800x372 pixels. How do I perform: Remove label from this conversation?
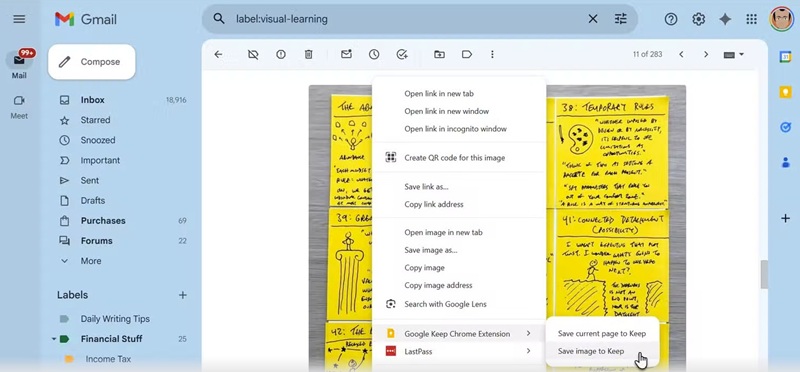253,54
